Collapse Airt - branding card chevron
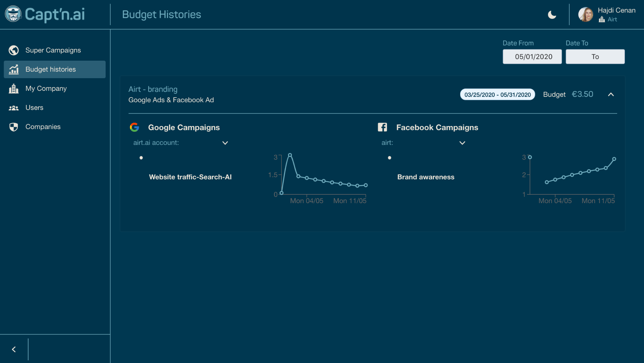The height and width of the screenshot is (363, 644). click(611, 95)
